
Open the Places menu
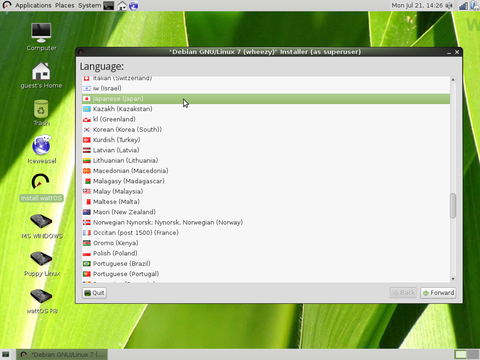65,6
